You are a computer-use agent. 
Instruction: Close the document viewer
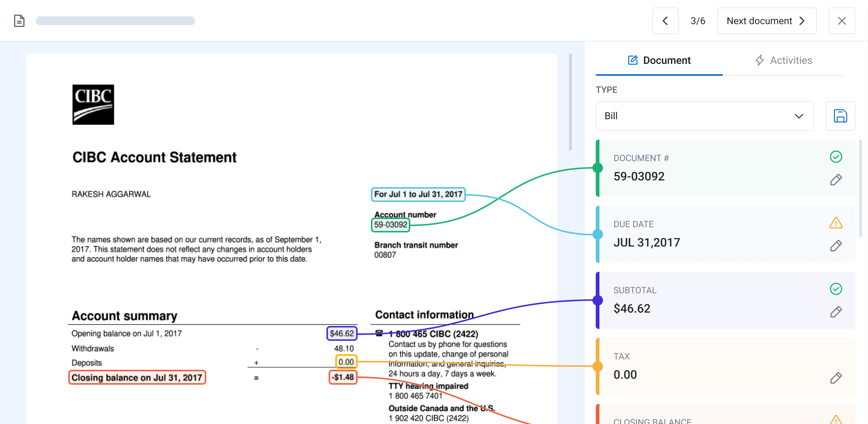coord(842,21)
